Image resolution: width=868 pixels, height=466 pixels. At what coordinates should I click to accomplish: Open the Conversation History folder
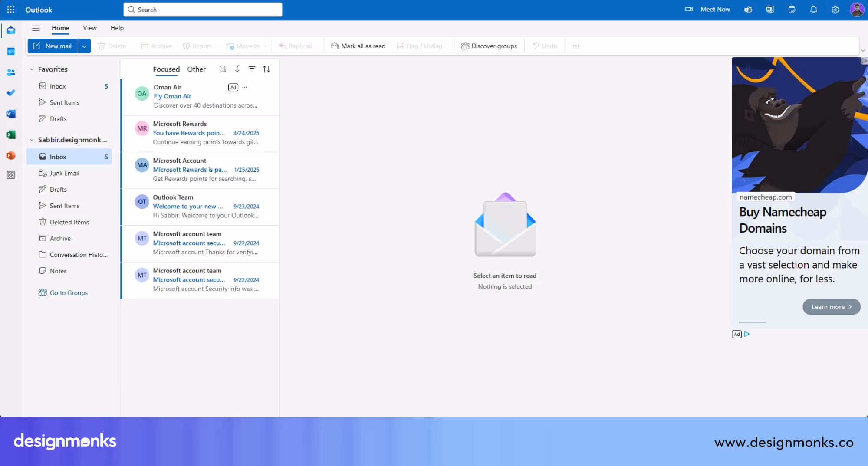click(x=69, y=255)
